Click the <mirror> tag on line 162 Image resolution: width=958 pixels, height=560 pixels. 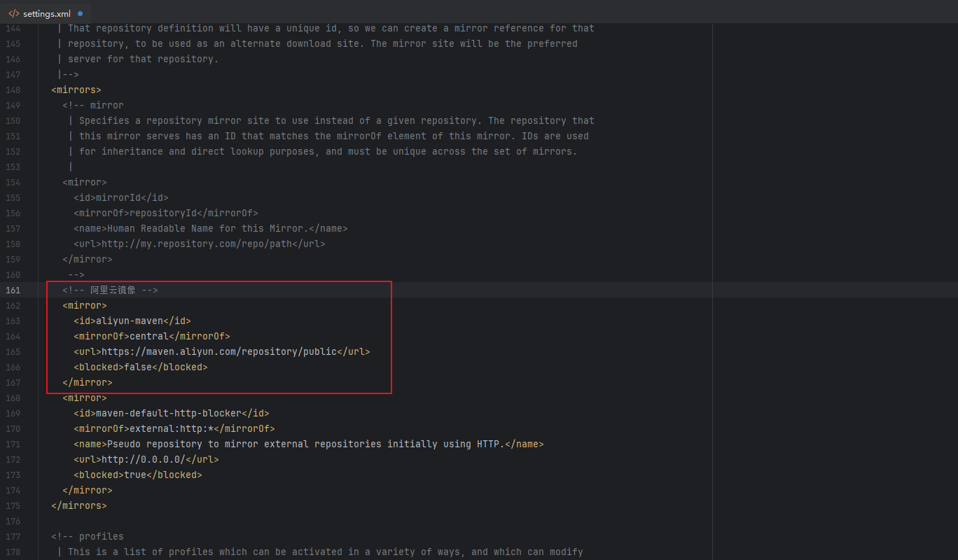click(x=85, y=305)
